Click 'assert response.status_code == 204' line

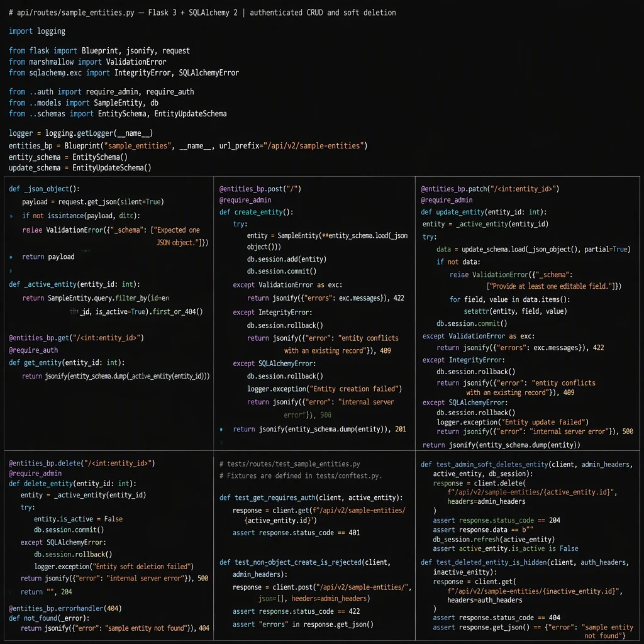tap(497, 520)
